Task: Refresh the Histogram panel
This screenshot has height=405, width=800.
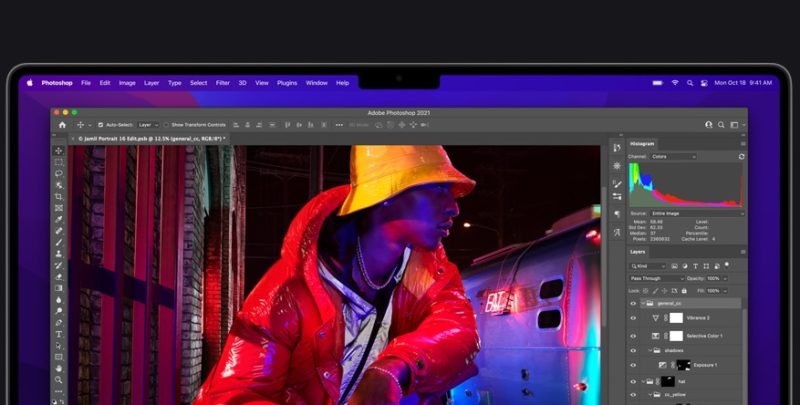Action: click(x=741, y=157)
